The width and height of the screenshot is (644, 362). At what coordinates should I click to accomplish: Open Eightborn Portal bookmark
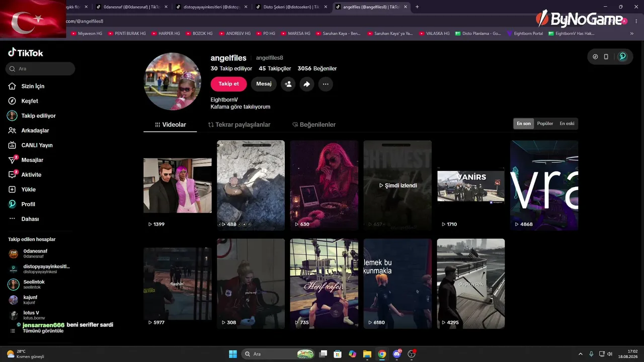pyautogui.click(x=525, y=34)
